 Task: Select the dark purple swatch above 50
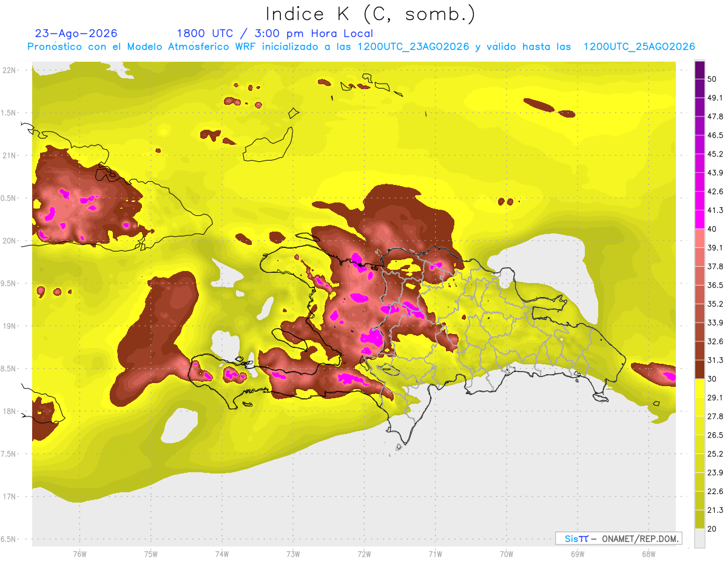pyautogui.click(x=699, y=70)
